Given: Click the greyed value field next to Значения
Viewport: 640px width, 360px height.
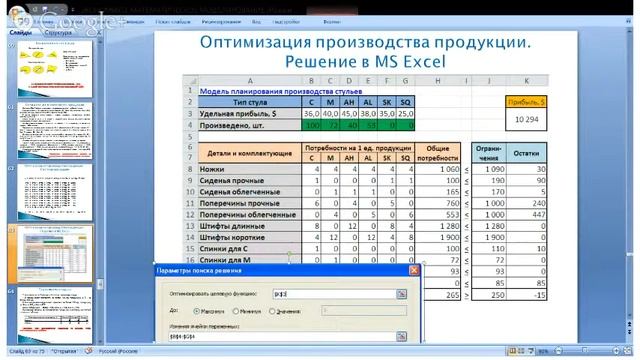Looking at the screenshot, I should pos(364,311).
